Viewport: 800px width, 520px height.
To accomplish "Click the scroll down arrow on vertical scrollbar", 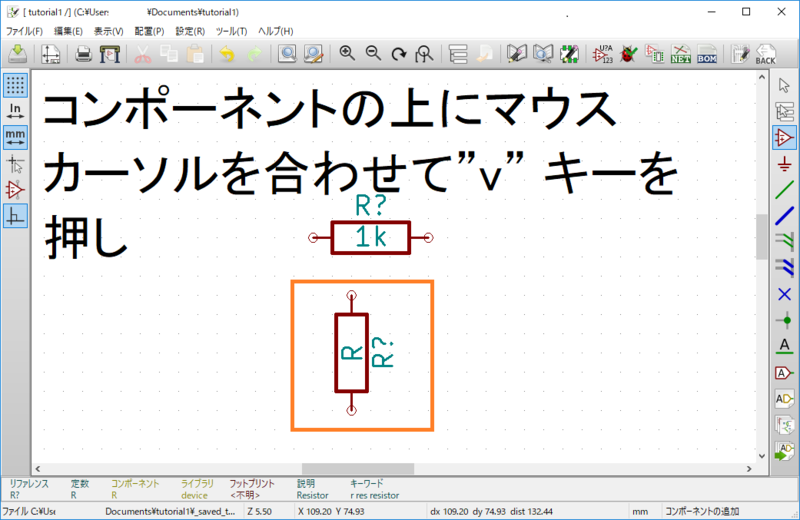I will [762, 456].
